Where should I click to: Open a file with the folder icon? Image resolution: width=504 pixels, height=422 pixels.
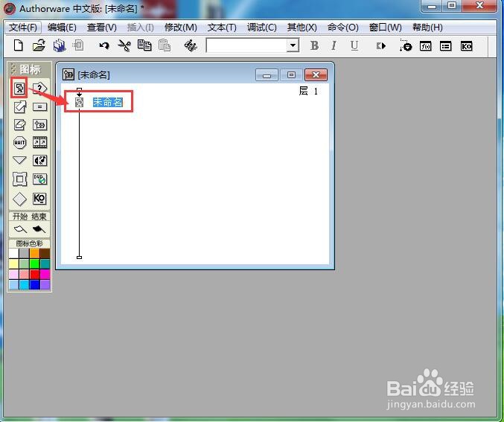pos(39,45)
